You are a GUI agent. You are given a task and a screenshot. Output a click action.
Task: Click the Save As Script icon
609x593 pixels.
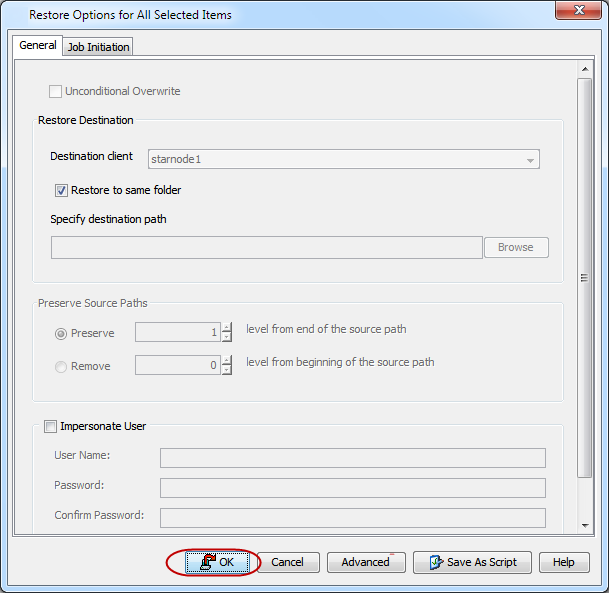pyautogui.click(x=435, y=562)
